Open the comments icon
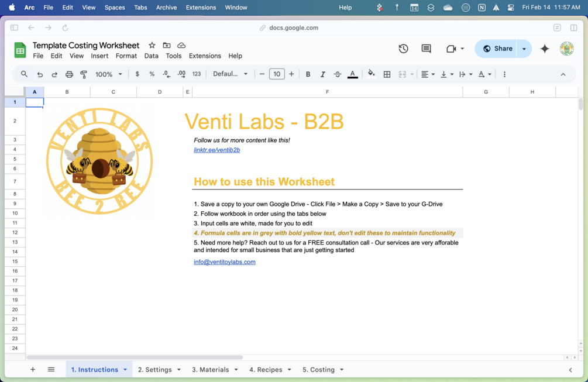The height and width of the screenshot is (382, 588). pyautogui.click(x=426, y=49)
